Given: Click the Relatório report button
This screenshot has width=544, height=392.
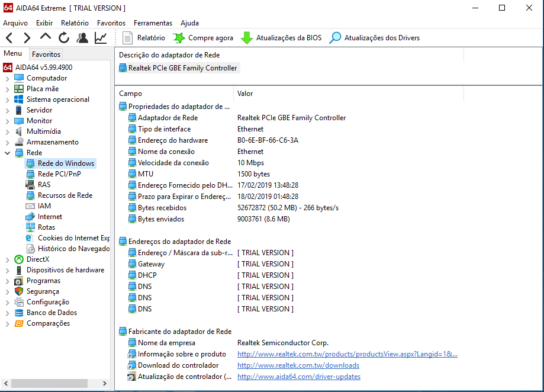Looking at the screenshot, I should (144, 38).
